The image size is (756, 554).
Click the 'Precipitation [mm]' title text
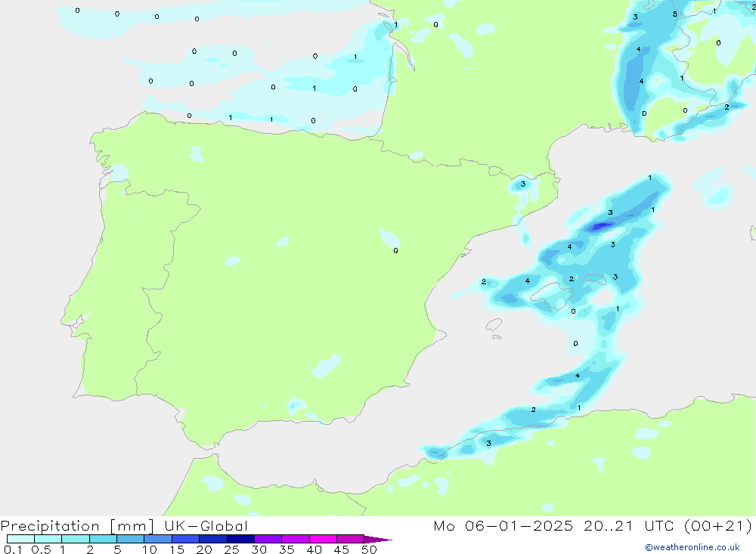point(77,526)
